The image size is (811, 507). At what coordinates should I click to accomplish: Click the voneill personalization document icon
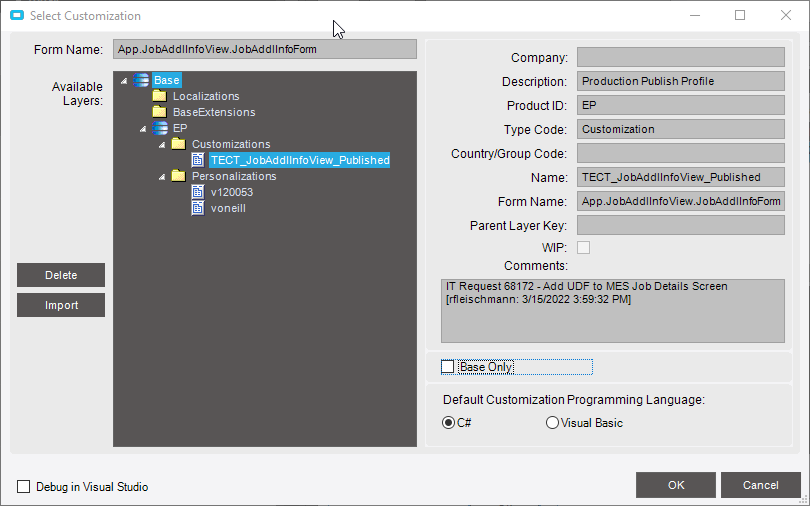point(198,208)
